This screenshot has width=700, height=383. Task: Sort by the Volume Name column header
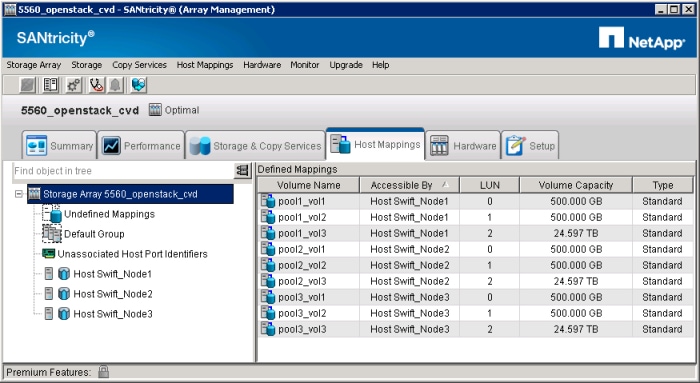tap(308, 185)
